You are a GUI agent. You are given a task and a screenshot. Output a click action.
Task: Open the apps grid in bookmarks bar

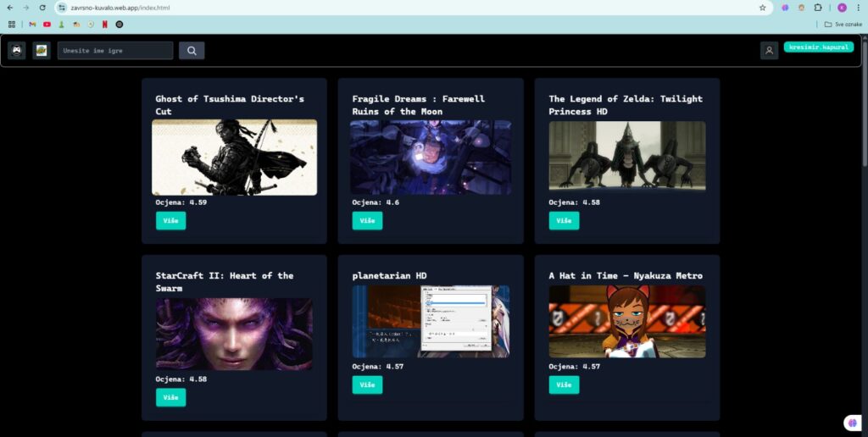click(x=12, y=25)
